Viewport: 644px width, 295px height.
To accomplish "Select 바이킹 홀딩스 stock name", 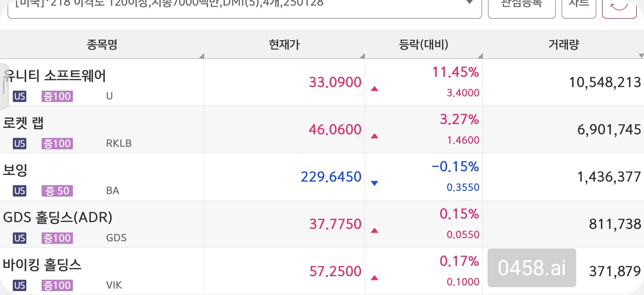I will [42, 265].
